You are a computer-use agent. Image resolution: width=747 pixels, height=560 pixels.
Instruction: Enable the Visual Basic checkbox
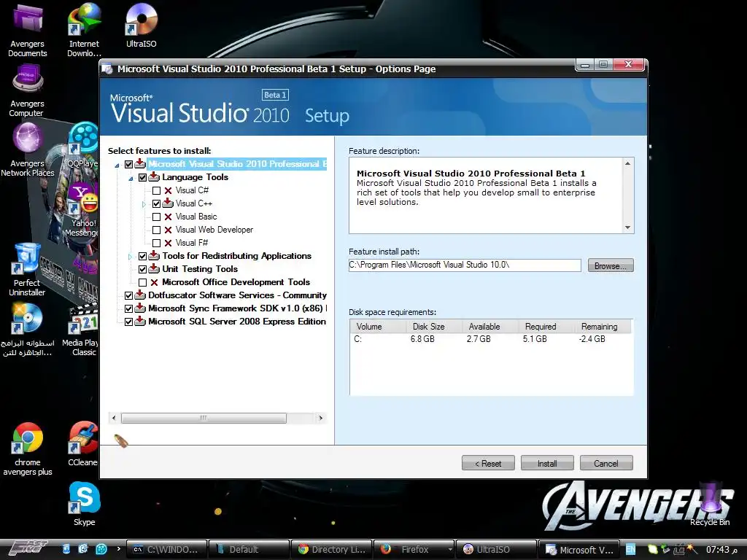(156, 217)
